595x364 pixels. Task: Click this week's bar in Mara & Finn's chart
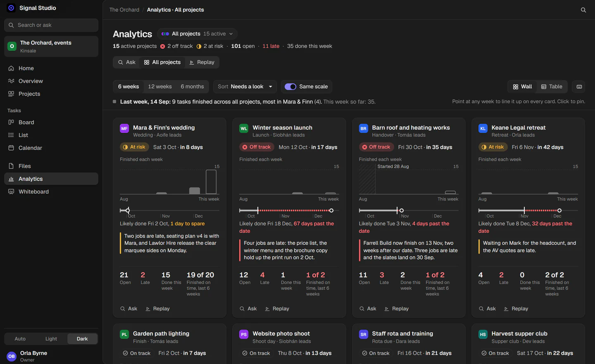pyautogui.click(x=211, y=182)
